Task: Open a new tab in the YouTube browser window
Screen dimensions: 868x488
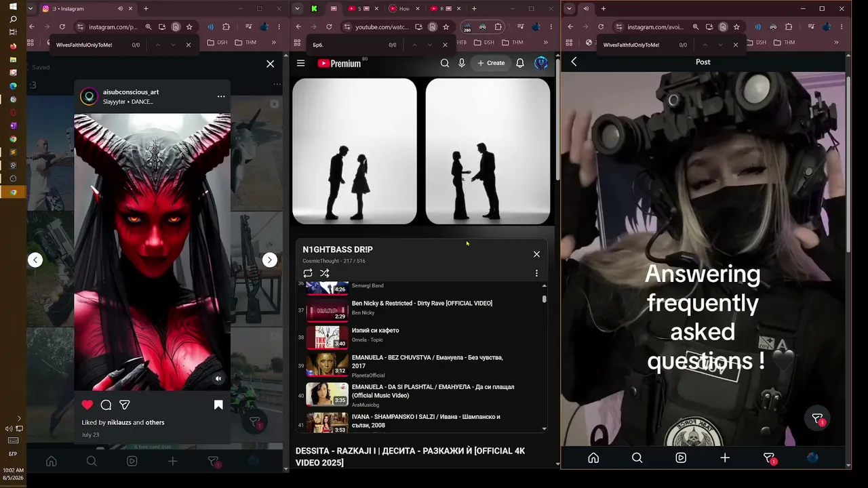Action: (474, 9)
